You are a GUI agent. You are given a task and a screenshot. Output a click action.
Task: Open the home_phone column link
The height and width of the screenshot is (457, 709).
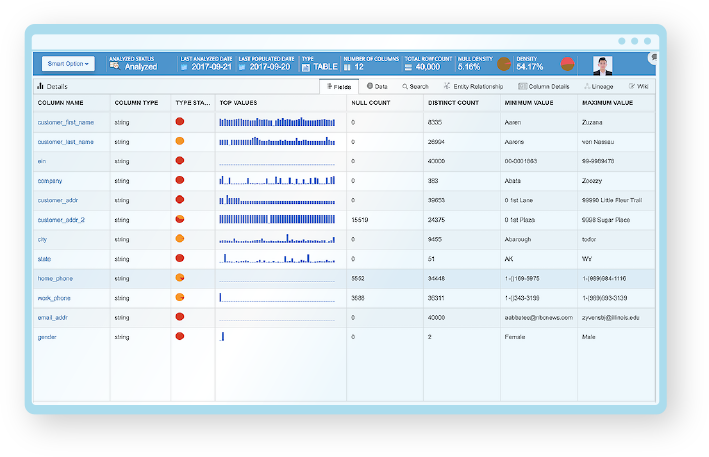tap(55, 278)
